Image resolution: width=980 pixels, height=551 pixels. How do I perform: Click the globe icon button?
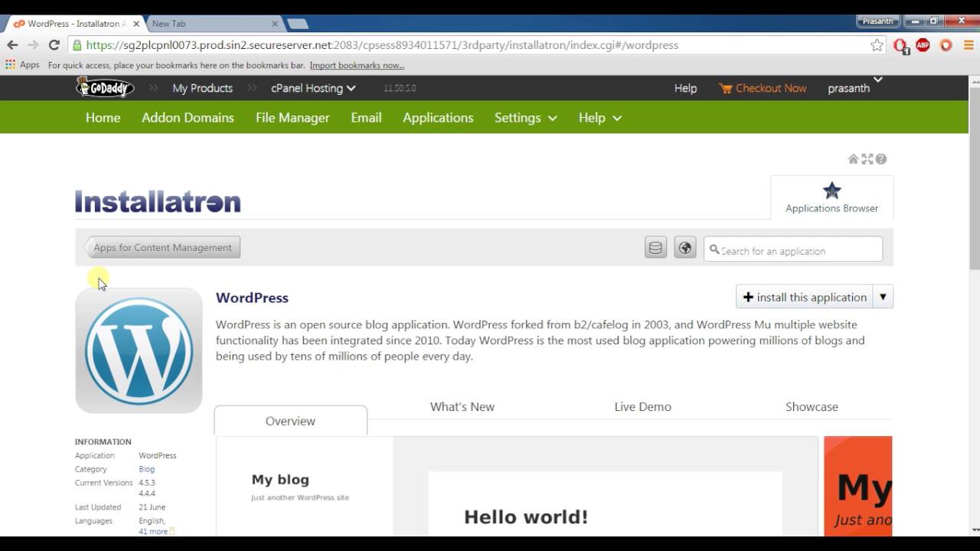point(685,248)
